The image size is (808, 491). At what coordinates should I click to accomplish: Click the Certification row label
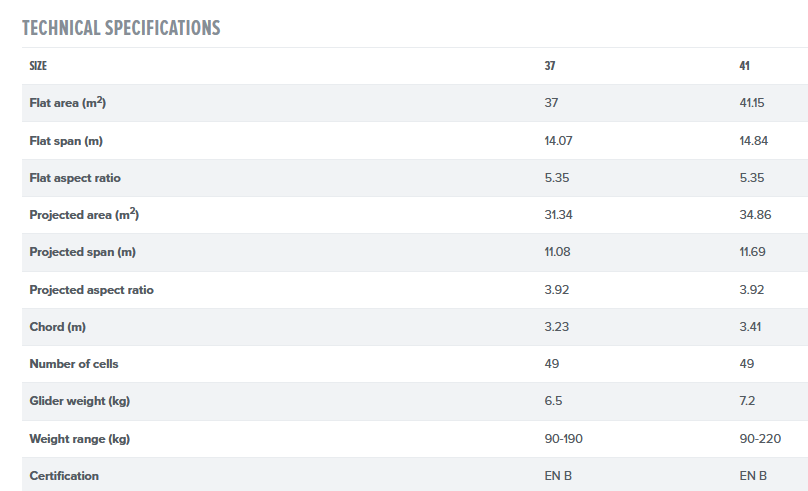(64, 476)
